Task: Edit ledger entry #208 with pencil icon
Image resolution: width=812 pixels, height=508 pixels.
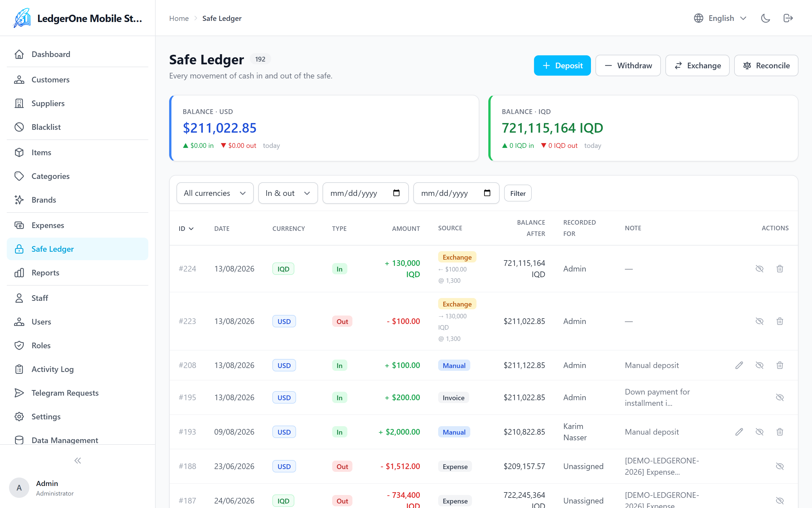Action: (x=739, y=365)
